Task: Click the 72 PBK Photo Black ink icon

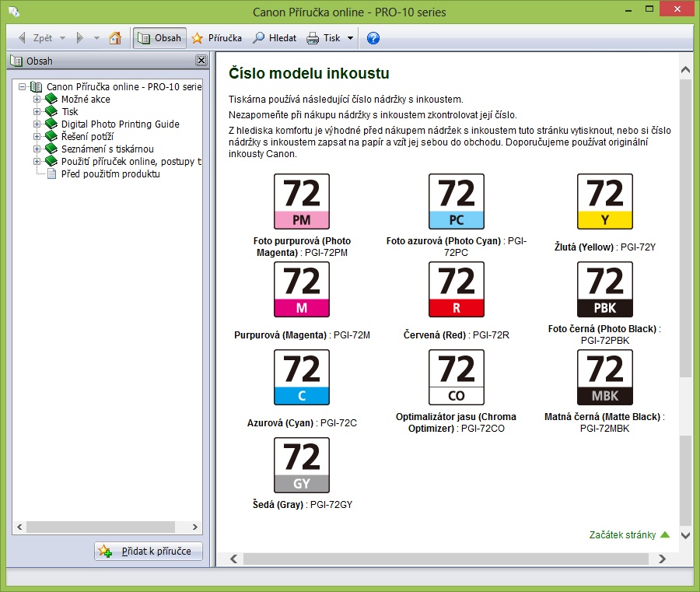Action: point(605,289)
